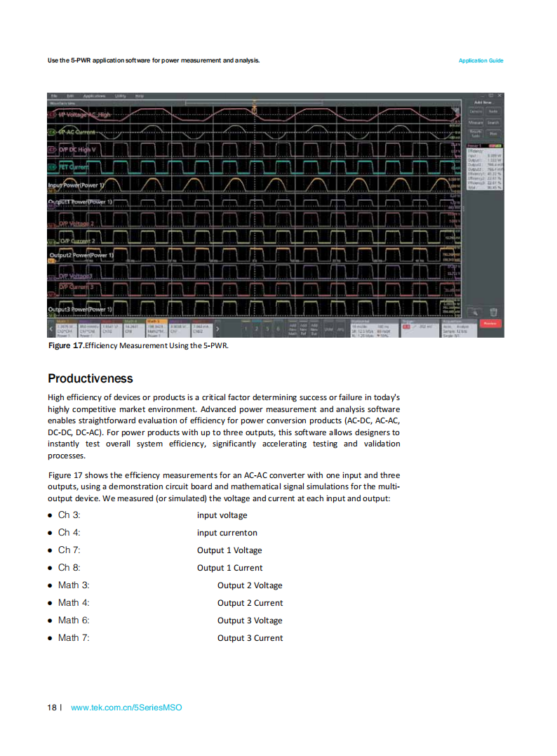Open the trash delete icon

click(x=493, y=312)
